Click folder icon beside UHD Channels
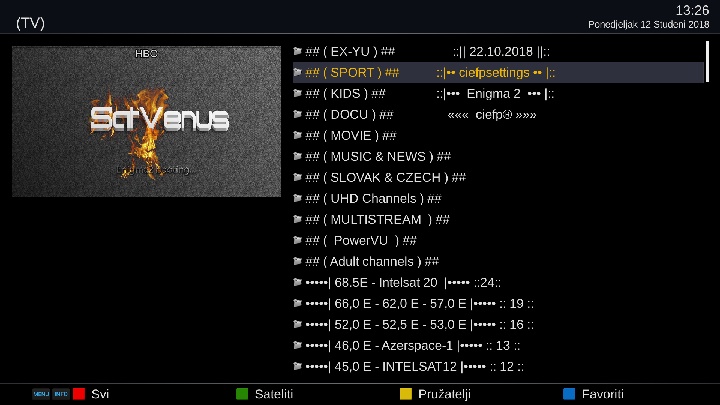The height and width of the screenshot is (405, 720). coord(298,198)
